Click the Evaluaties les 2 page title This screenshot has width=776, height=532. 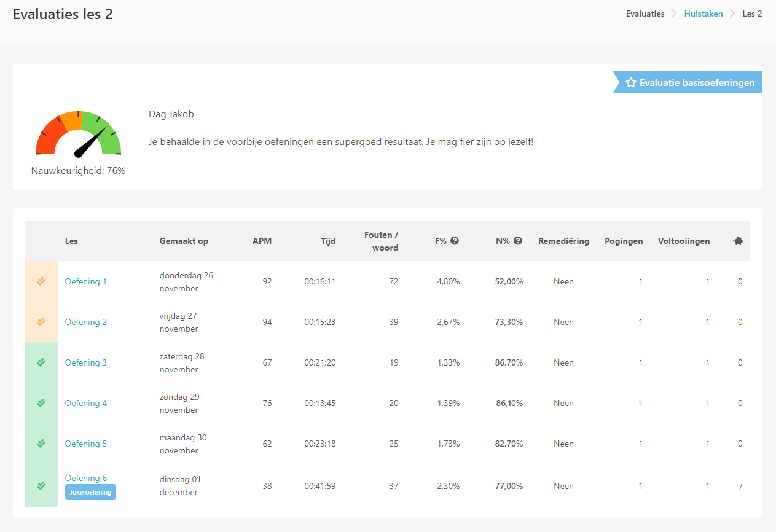click(63, 14)
